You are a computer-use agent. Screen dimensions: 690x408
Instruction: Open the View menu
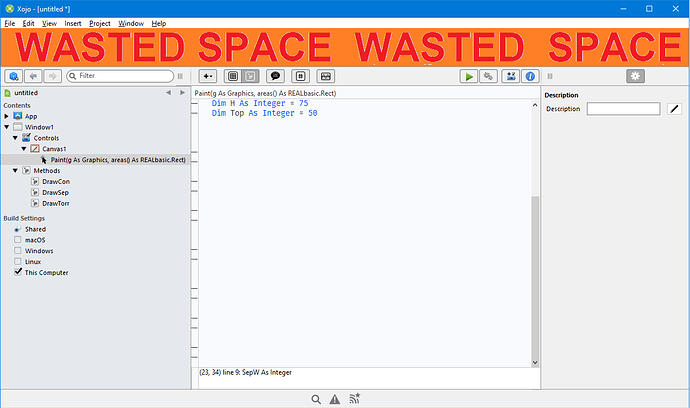pos(49,23)
